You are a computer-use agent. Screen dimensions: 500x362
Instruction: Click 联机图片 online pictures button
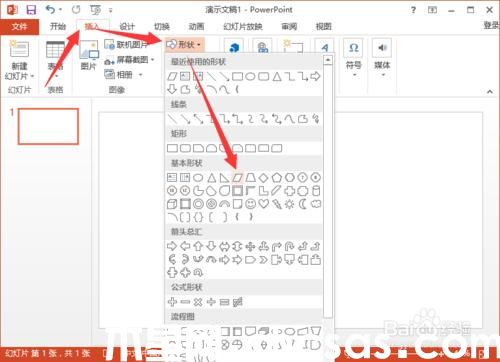click(126, 44)
